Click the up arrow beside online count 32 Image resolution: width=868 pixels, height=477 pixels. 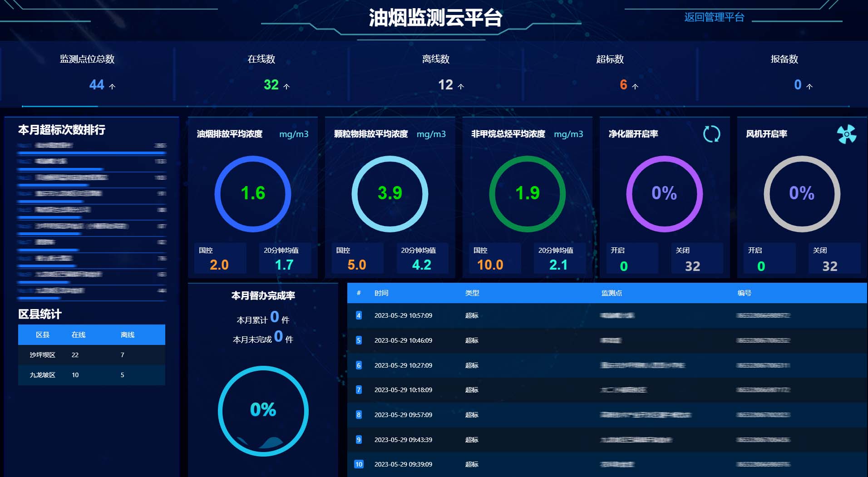pyautogui.click(x=286, y=86)
